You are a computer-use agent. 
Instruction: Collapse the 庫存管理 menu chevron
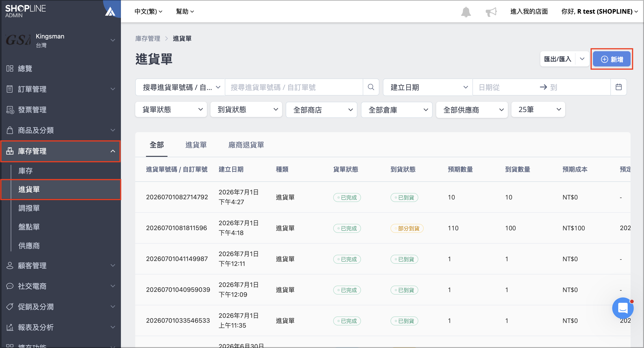(x=113, y=151)
